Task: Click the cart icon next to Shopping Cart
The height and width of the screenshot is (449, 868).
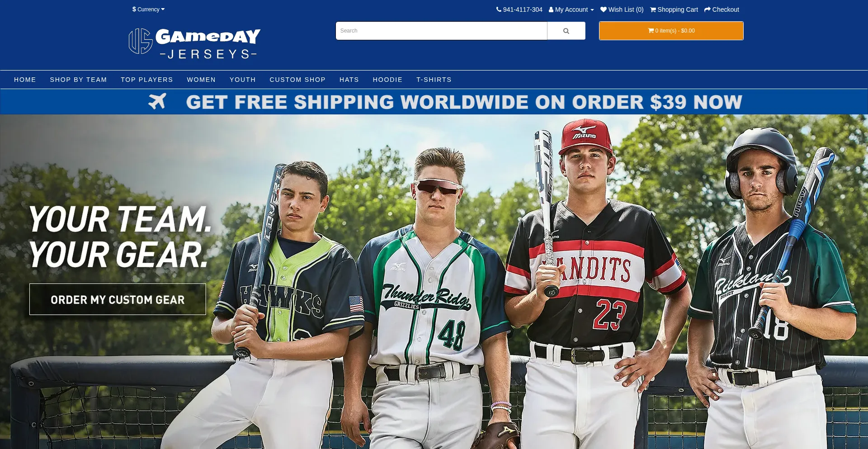Action: [x=653, y=9]
